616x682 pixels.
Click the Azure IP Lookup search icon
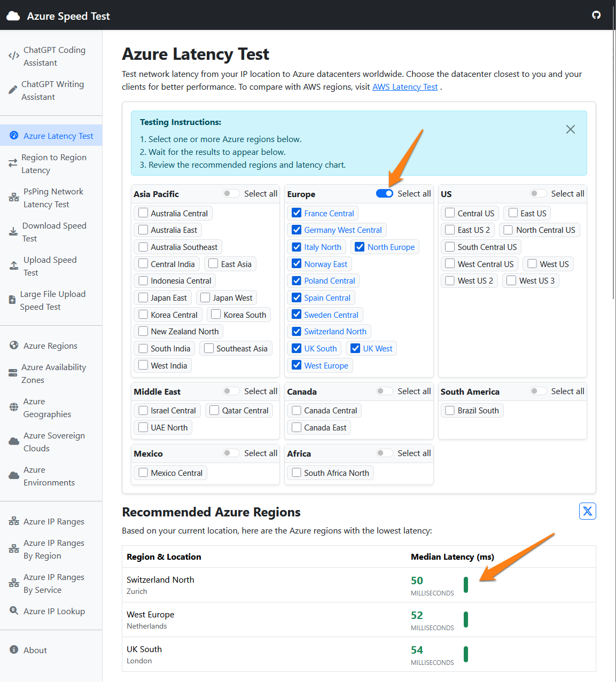(14, 611)
